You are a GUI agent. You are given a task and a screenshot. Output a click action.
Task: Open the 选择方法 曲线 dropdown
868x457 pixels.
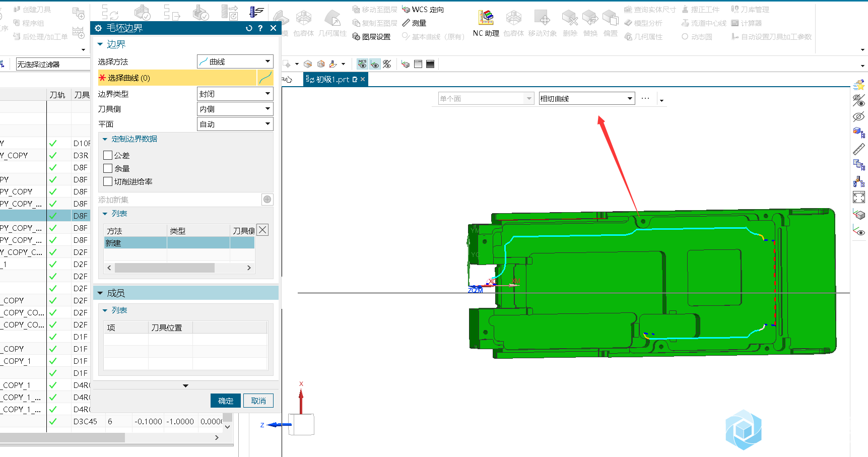[x=235, y=61]
